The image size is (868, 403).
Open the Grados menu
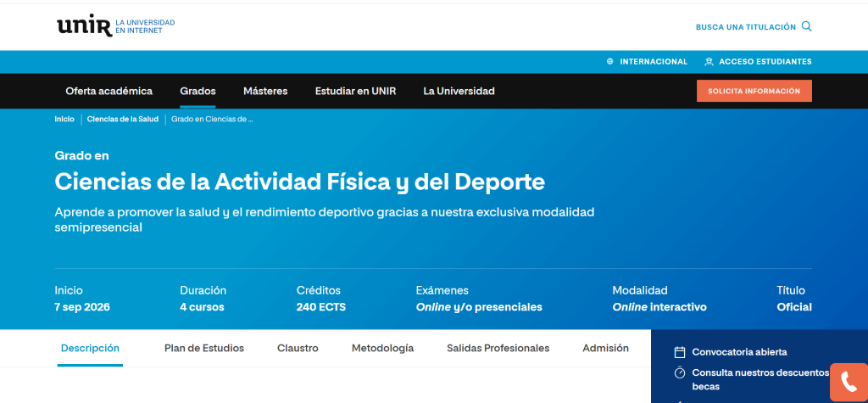[x=198, y=91]
